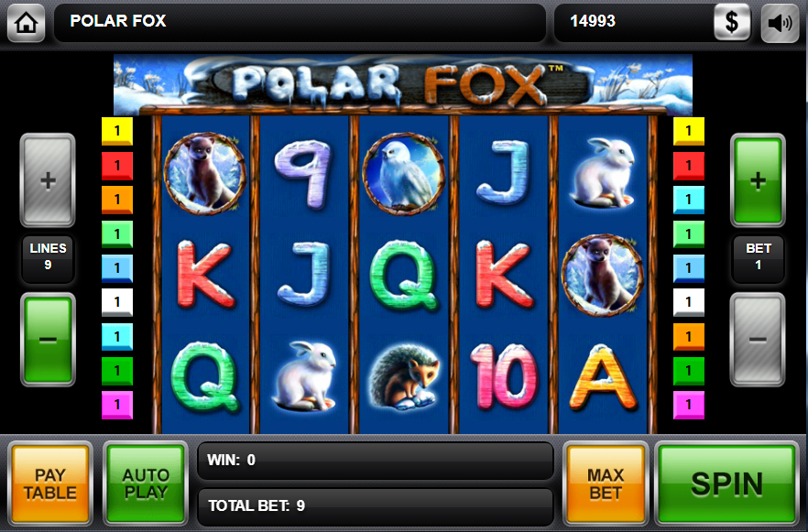Click the white rabbit in top-right reel
808x532 pixels.
[x=603, y=172]
